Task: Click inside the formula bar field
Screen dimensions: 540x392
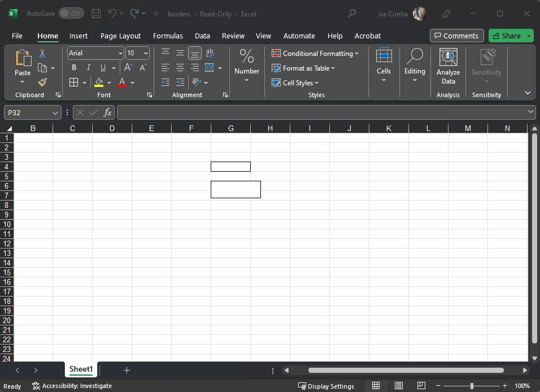Action: click(x=322, y=112)
